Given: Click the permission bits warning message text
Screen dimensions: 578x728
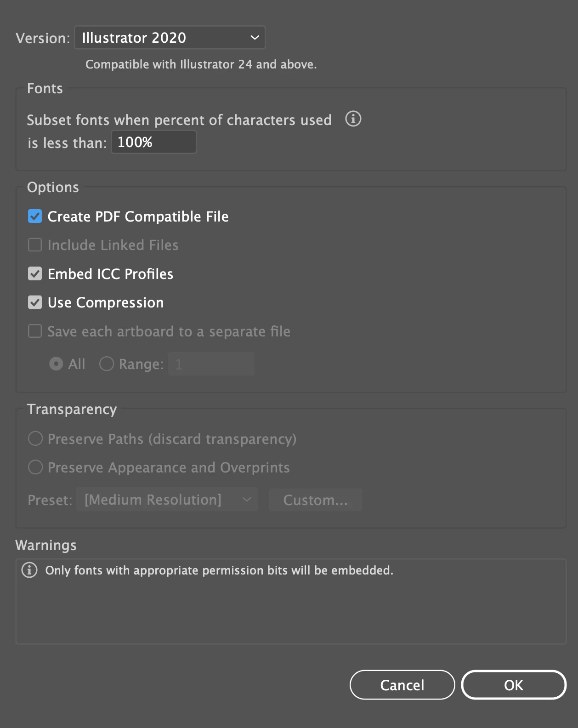Looking at the screenshot, I should (x=219, y=570).
